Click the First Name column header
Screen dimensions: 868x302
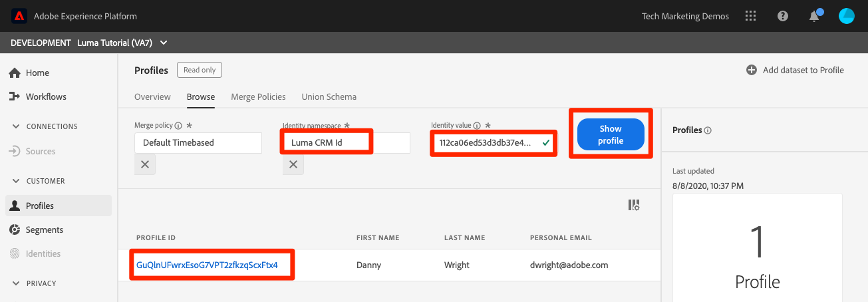(378, 237)
